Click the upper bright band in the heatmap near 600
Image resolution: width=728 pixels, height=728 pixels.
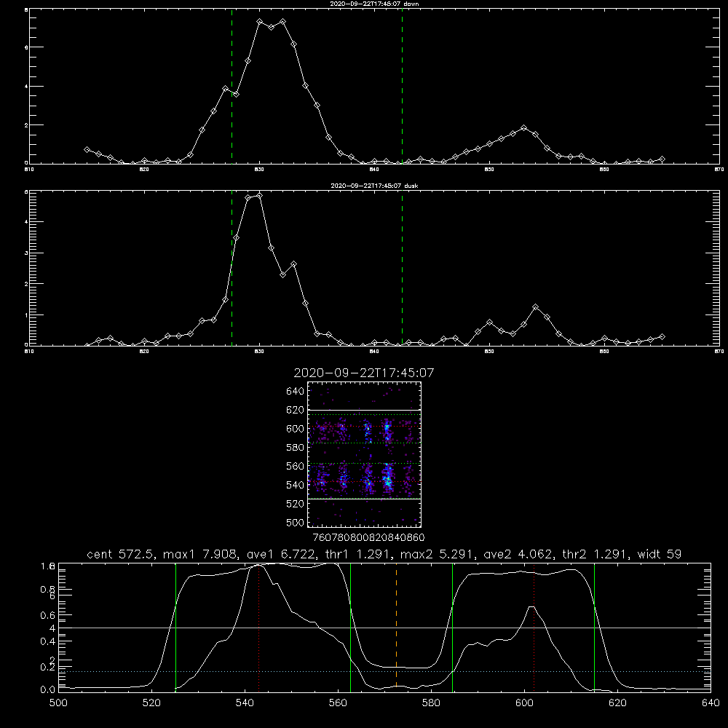click(364, 431)
